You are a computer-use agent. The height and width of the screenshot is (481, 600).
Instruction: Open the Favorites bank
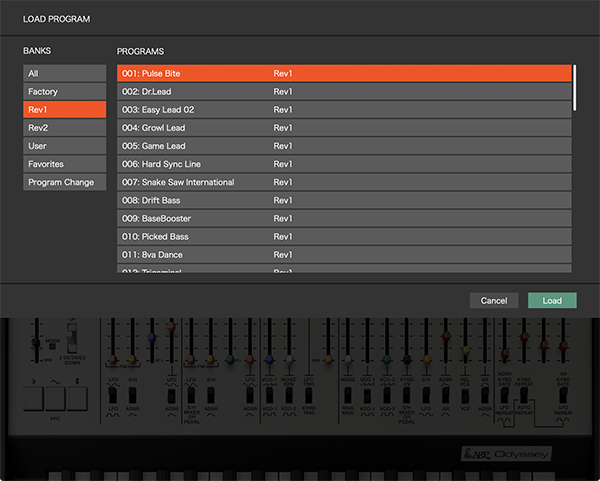(x=65, y=164)
